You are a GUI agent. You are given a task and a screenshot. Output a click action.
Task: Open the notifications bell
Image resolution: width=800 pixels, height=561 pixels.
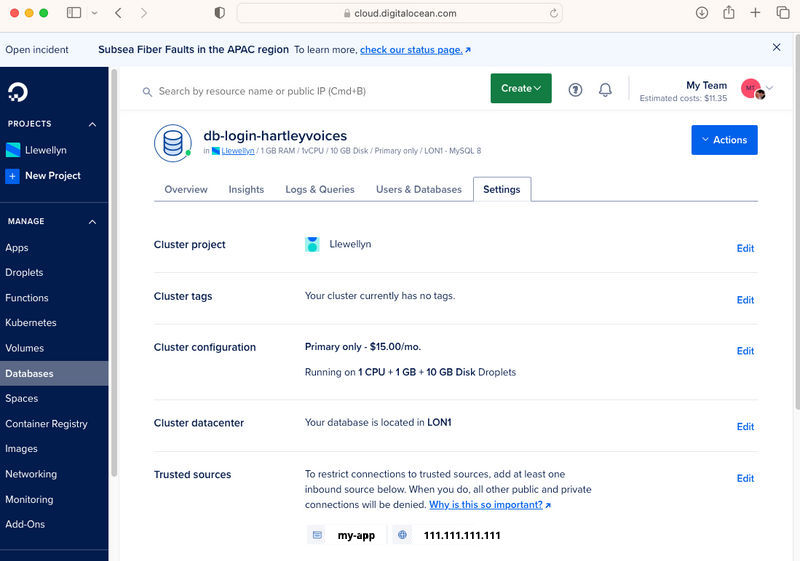click(605, 90)
